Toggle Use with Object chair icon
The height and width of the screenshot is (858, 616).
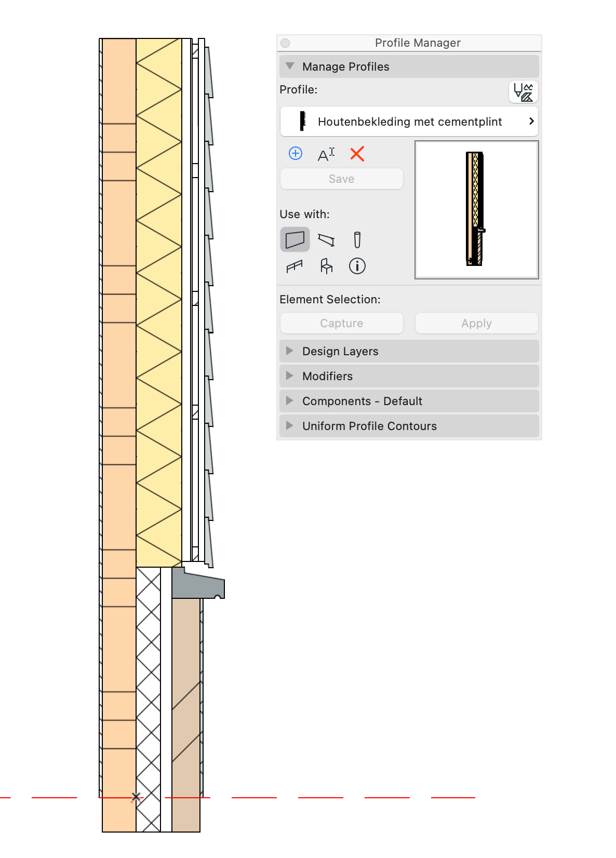[326, 266]
